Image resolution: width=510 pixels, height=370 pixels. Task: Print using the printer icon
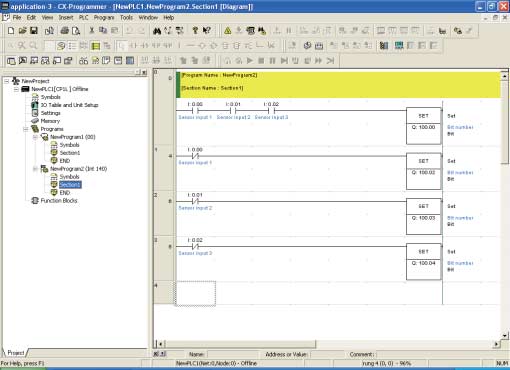[64, 31]
